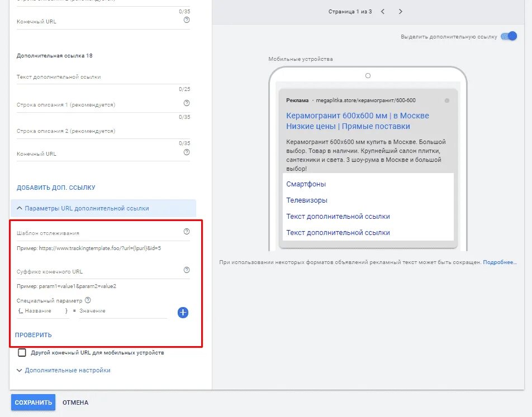The width and height of the screenshot is (532, 417).
Task: Collapse Параметры URL дополнительной ссылки section
Action: coord(103,208)
